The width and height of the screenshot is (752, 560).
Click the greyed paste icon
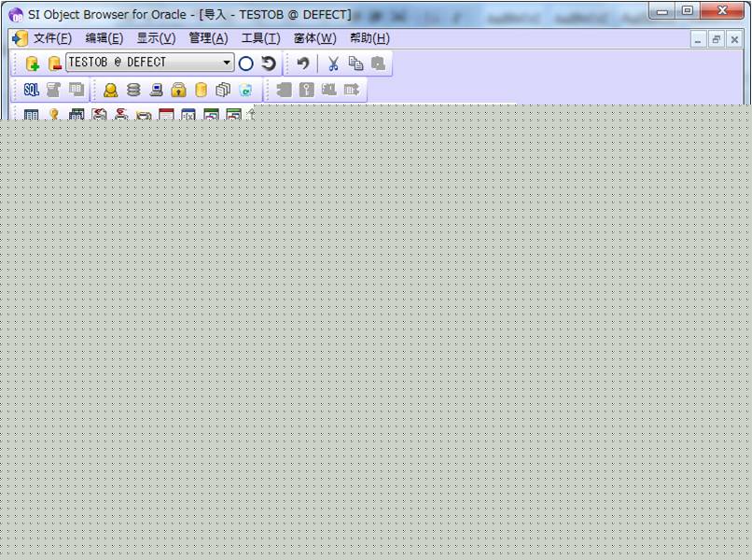[379, 63]
